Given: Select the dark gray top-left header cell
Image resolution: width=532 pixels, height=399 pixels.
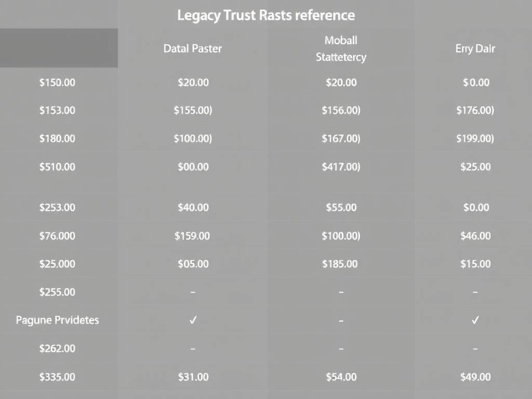Looking at the screenshot, I should (59, 48).
